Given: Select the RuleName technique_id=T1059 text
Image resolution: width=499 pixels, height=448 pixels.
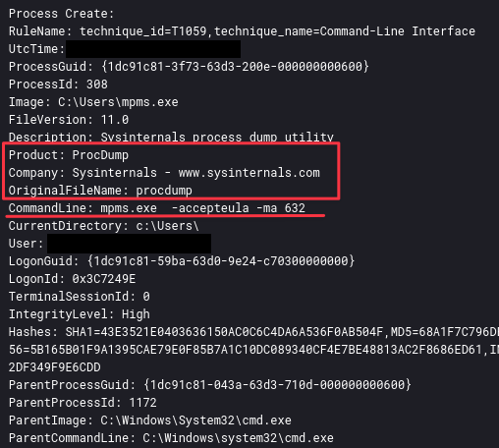Looking at the screenshot, I should (x=143, y=31).
